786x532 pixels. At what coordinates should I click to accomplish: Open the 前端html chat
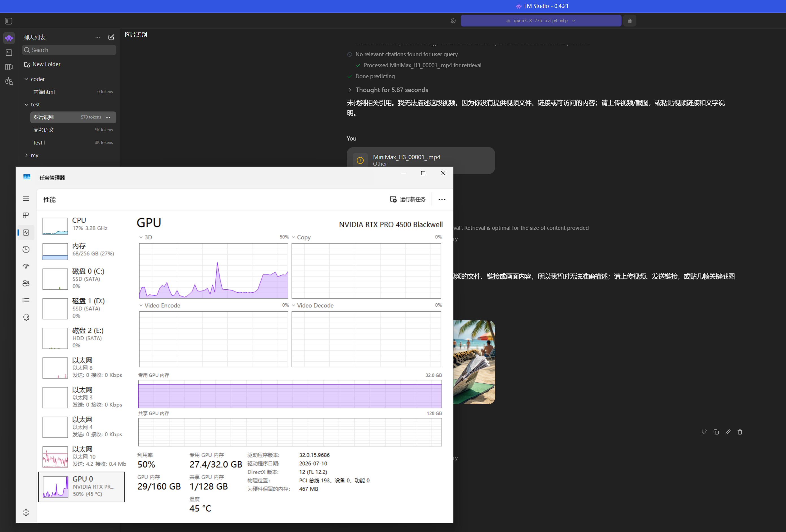tap(73, 92)
